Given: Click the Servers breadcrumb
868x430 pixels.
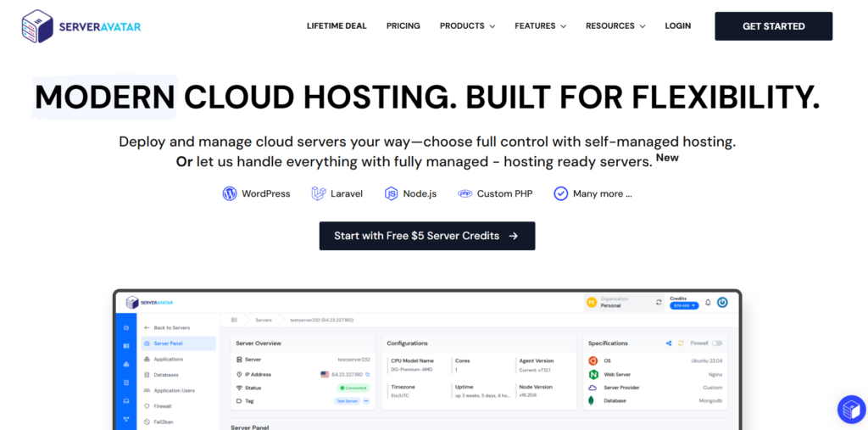Looking at the screenshot, I should pyautogui.click(x=264, y=321).
